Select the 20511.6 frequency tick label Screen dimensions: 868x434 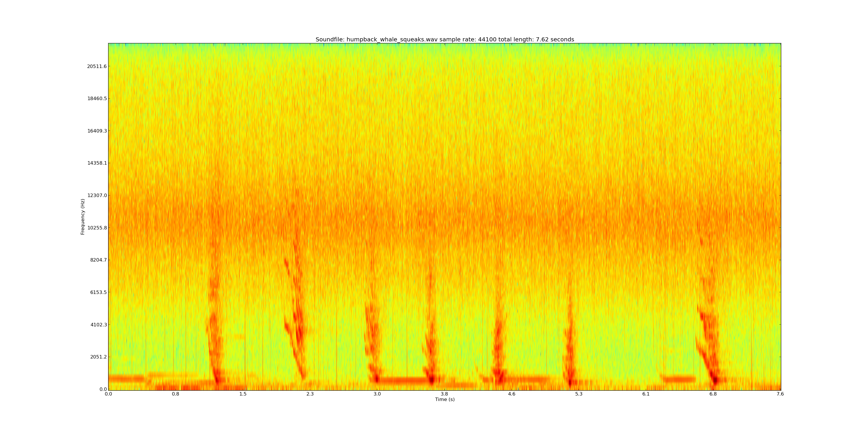[x=97, y=66]
